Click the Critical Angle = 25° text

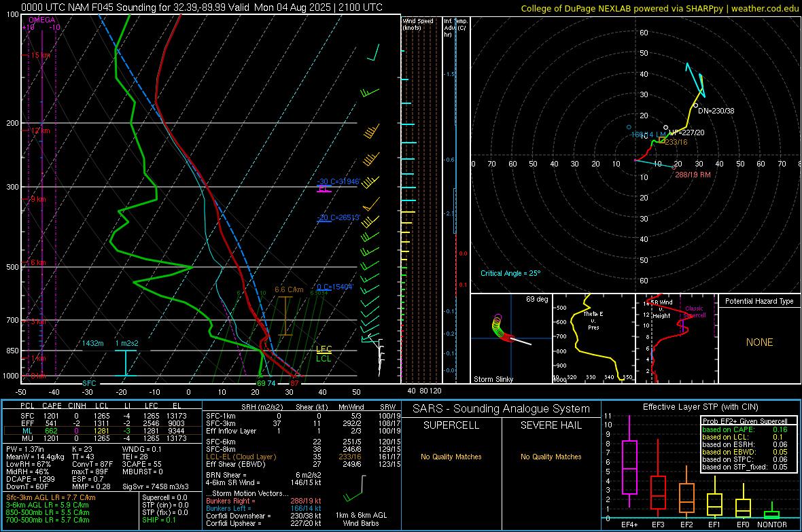[x=510, y=273]
